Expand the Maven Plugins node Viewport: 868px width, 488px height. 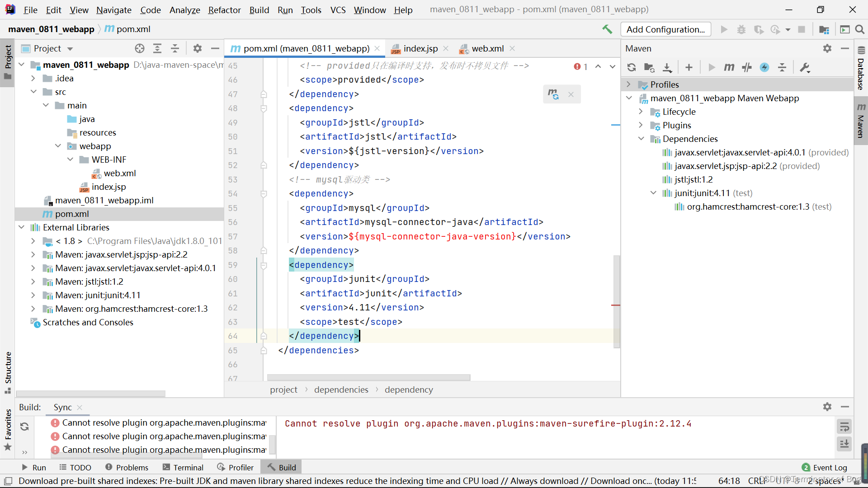click(641, 125)
